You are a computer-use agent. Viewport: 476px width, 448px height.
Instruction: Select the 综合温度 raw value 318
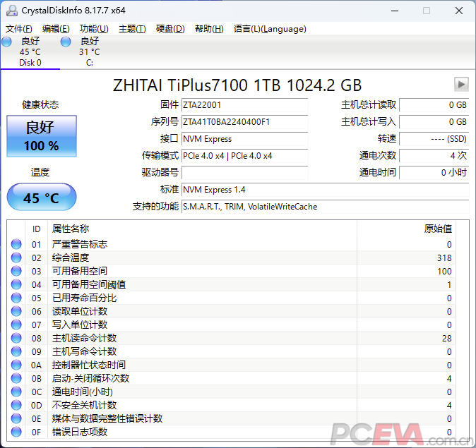(x=444, y=258)
